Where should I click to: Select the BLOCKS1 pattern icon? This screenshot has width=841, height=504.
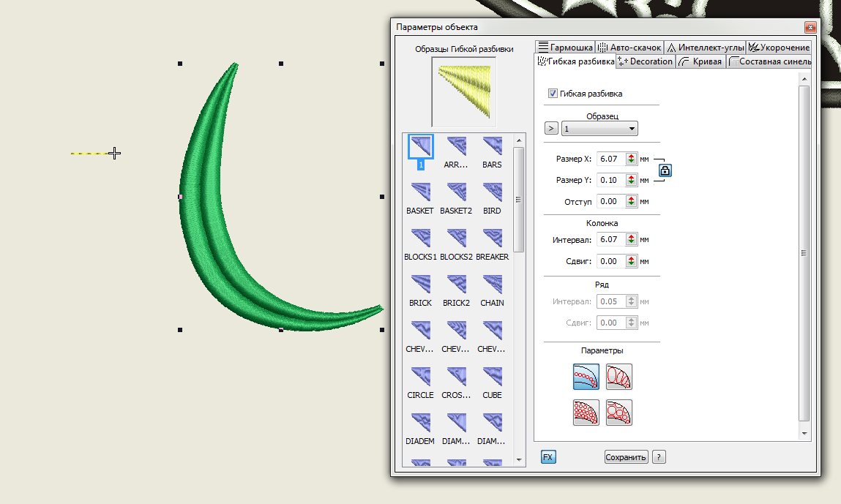420,238
